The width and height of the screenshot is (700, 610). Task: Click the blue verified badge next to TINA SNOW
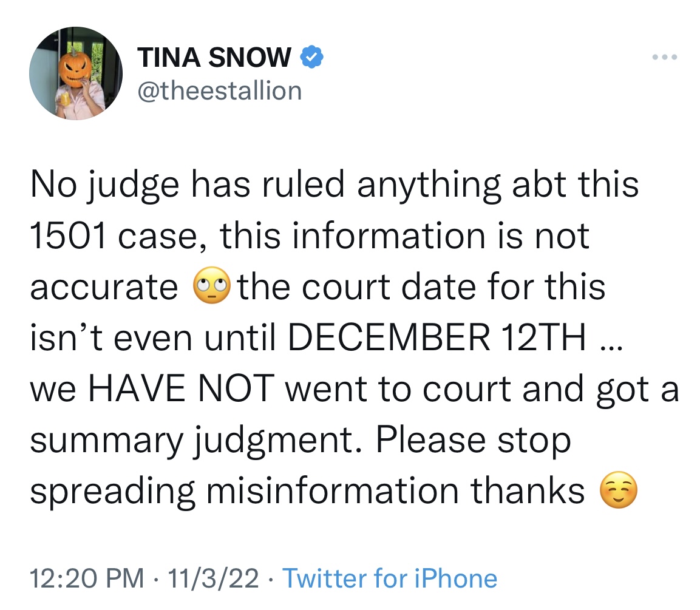311,56
